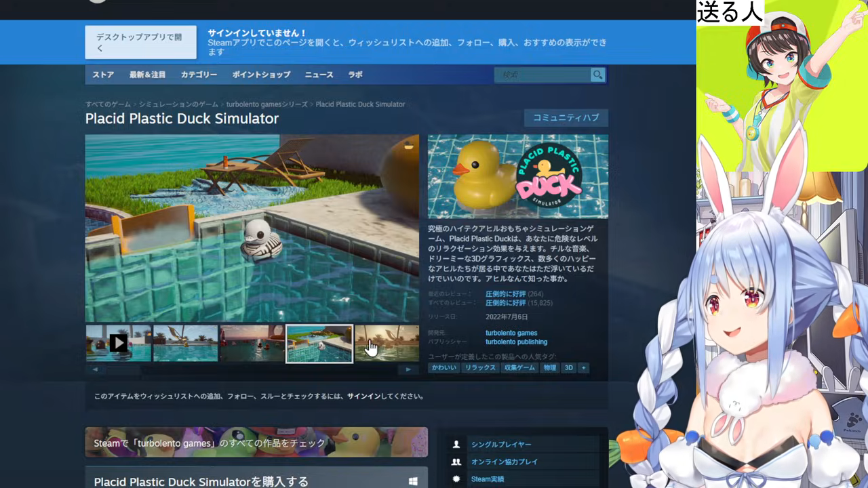Click Placid Plastic Duck Simulator breadcrumb

(360, 104)
